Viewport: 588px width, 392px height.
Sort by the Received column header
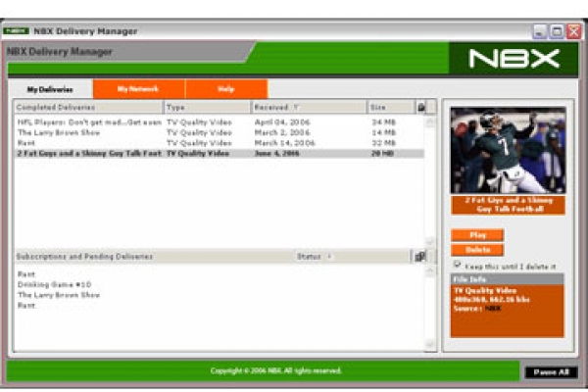310,107
